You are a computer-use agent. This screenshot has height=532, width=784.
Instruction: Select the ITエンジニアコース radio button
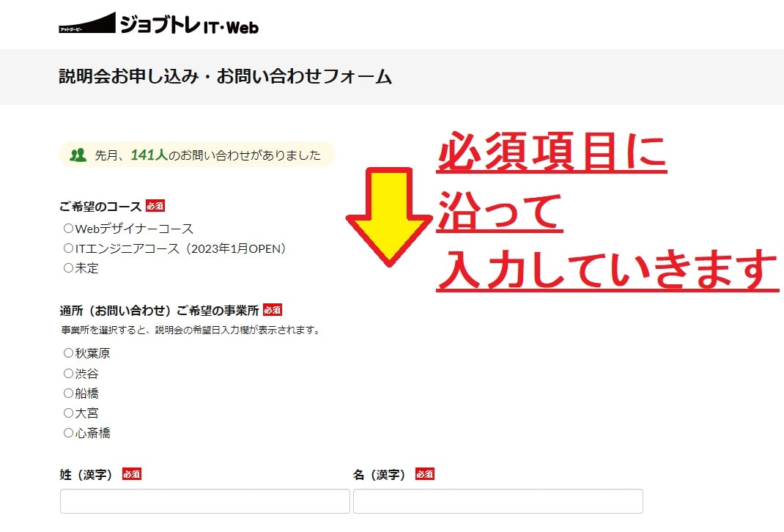pyautogui.click(x=68, y=248)
